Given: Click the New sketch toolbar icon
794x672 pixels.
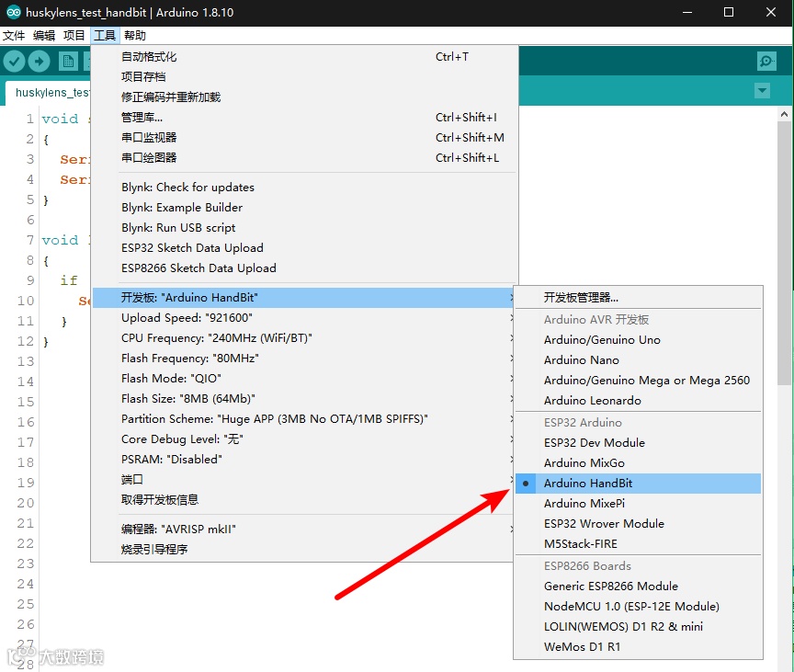Looking at the screenshot, I should coord(68,62).
